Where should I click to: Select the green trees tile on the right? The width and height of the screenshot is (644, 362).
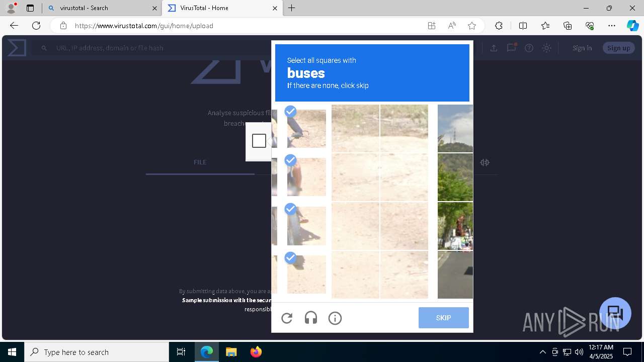tap(455, 177)
